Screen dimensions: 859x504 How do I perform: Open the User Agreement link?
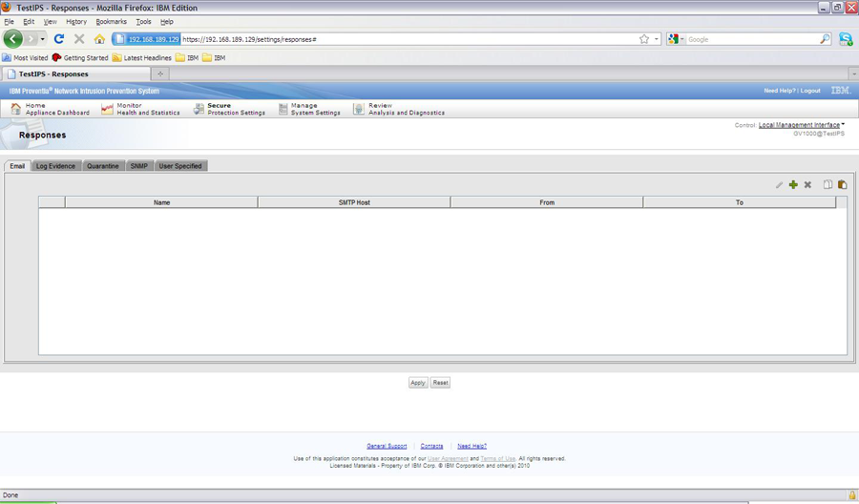(448, 458)
